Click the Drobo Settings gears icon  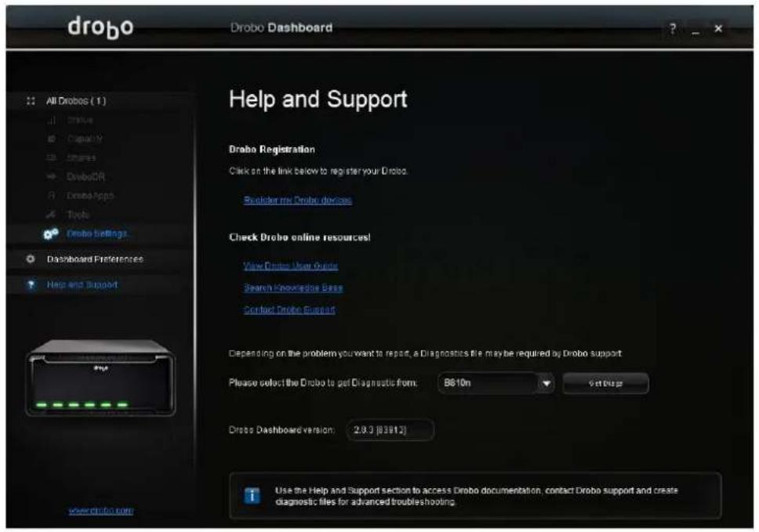pos(51,234)
